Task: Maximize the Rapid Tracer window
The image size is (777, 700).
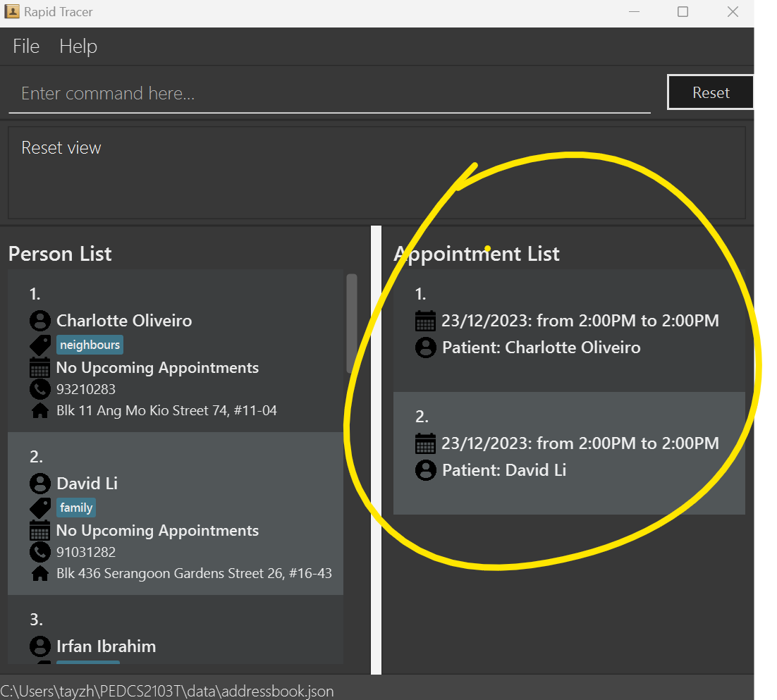Action: [683, 11]
